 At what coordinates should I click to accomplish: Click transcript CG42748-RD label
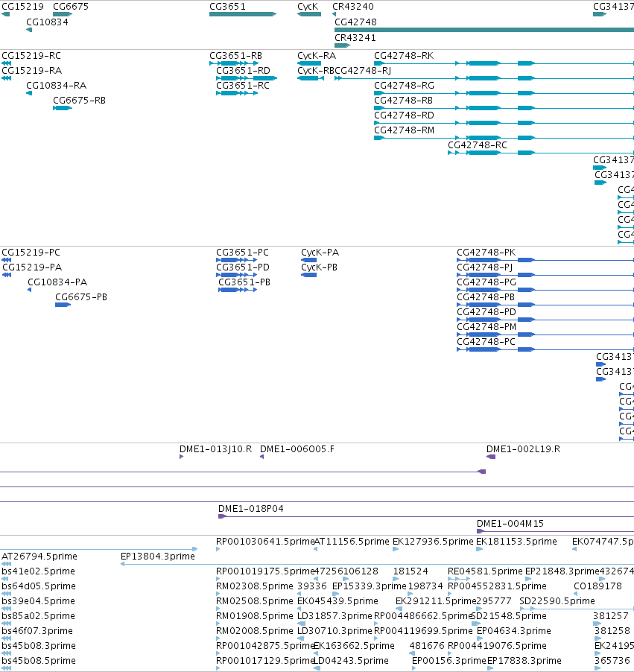[404, 115]
